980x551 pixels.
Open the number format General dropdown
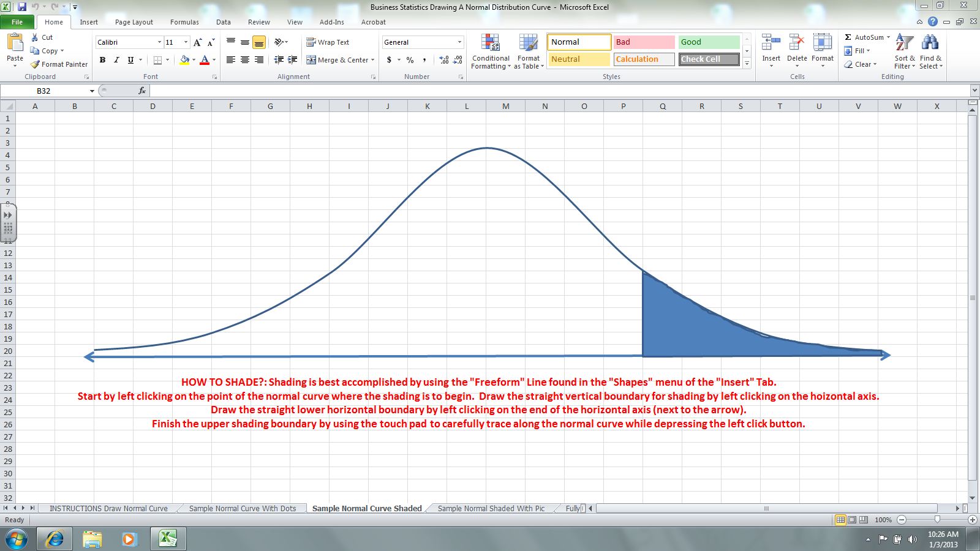[459, 42]
